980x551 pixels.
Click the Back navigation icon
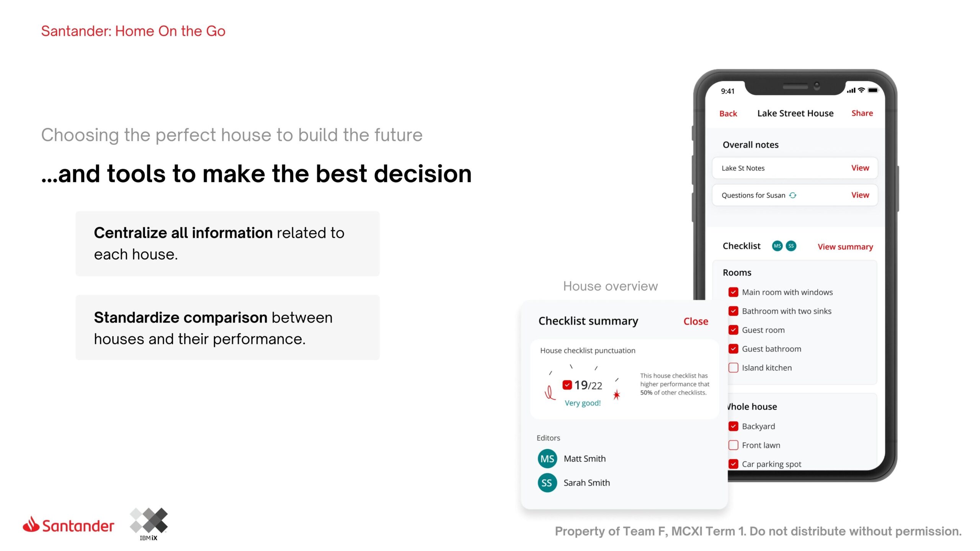click(728, 112)
